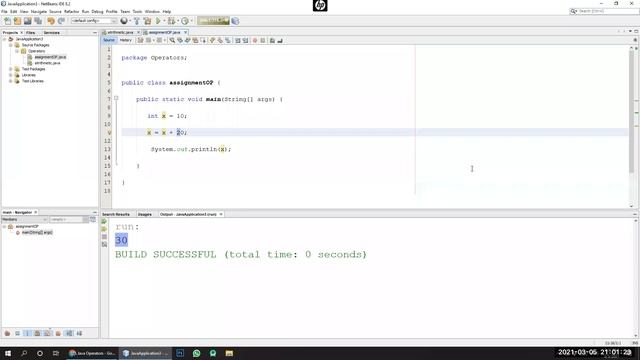The image size is (640, 360).
Task: Toggle the first Navigator filter, Show Inherited Members
Action: coord(7,333)
